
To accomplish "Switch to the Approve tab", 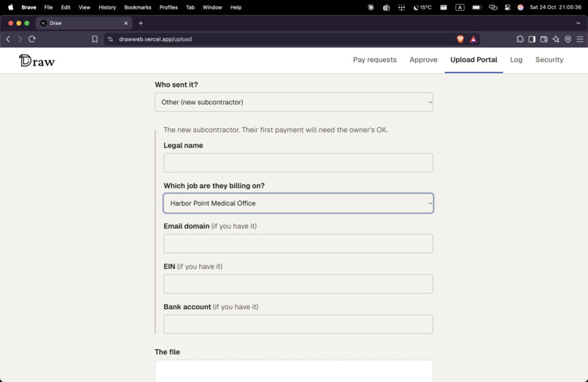I will coord(423,60).
